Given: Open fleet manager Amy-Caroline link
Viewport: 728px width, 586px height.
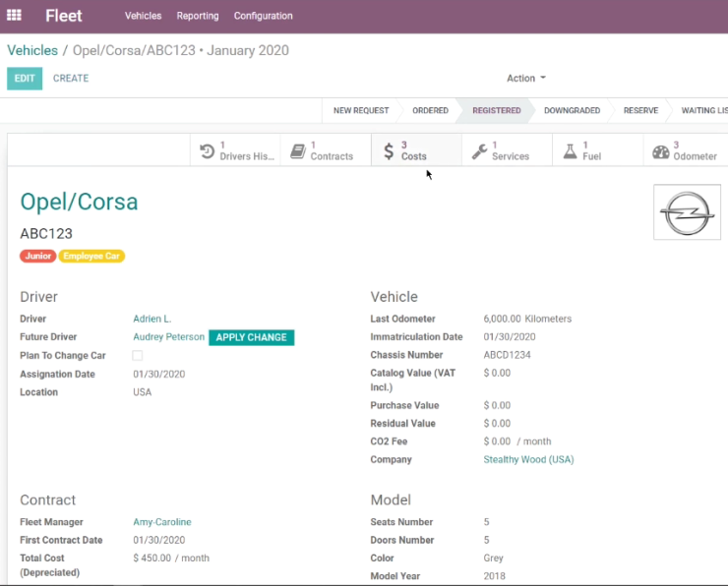Looking at the screenshot, I should [x=162, y=522].
